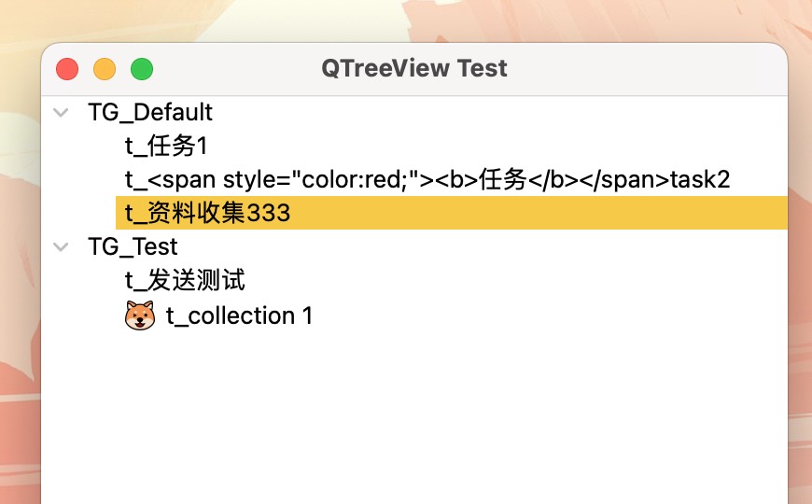This screenshot has height=504, width=812.
Task: Select the TG_Default group label
Action: click(x=150, y=113)
